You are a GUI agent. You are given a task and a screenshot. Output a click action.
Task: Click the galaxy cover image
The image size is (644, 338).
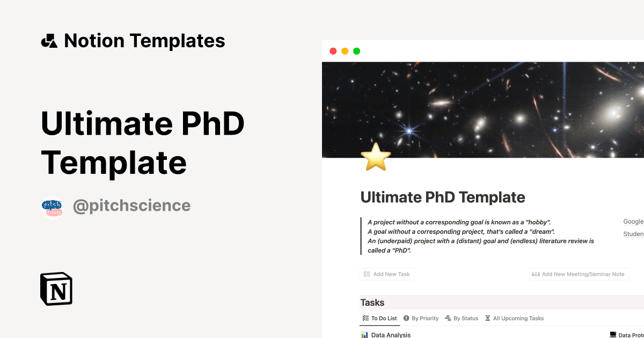click(483, 109)
